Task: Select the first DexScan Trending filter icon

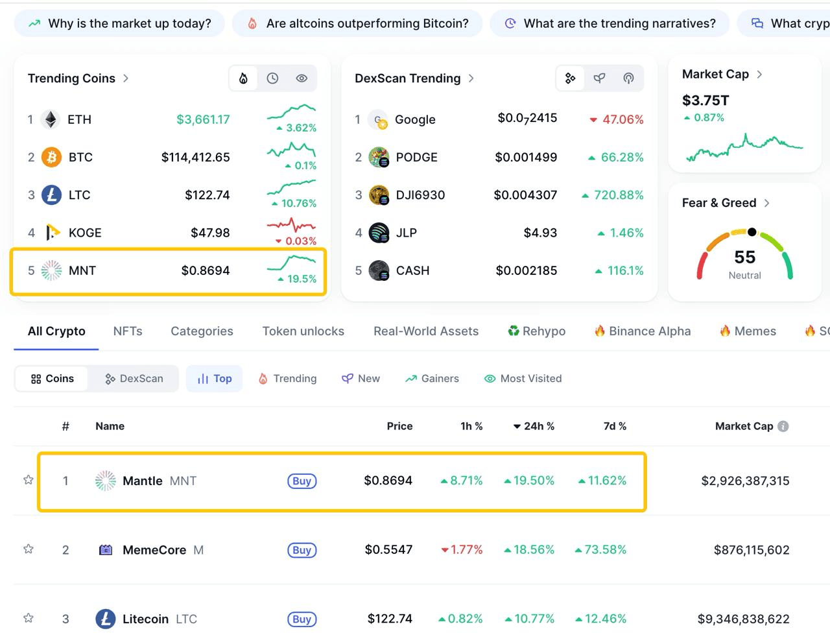Action: click(571, 78)
